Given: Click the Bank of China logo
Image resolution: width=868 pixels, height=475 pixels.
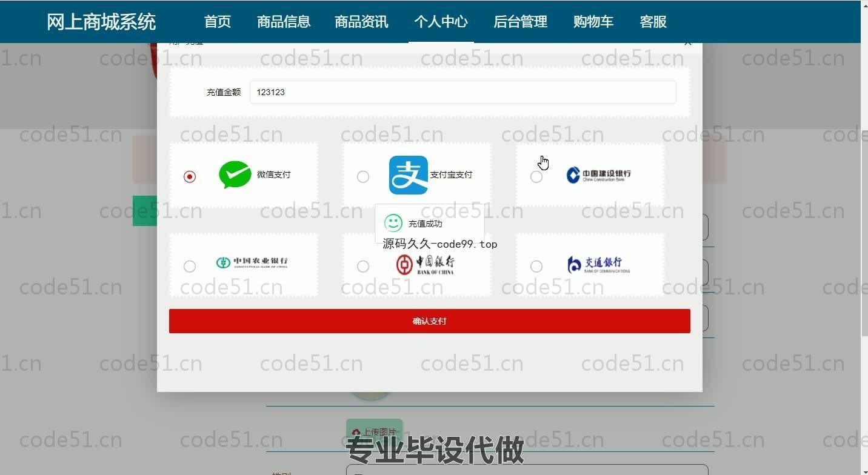Looking at the screenshot, I should [425, 265].
